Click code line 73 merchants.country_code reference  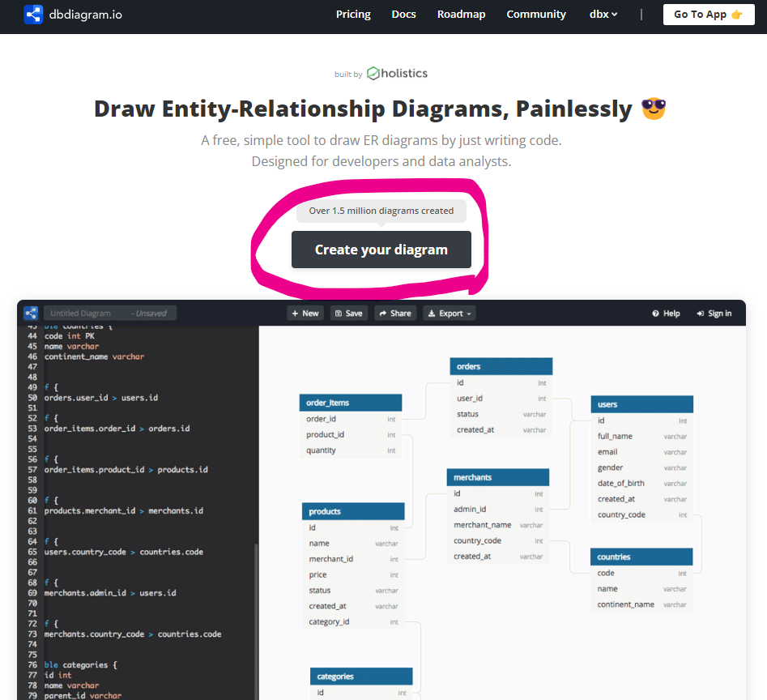point(133,634)
